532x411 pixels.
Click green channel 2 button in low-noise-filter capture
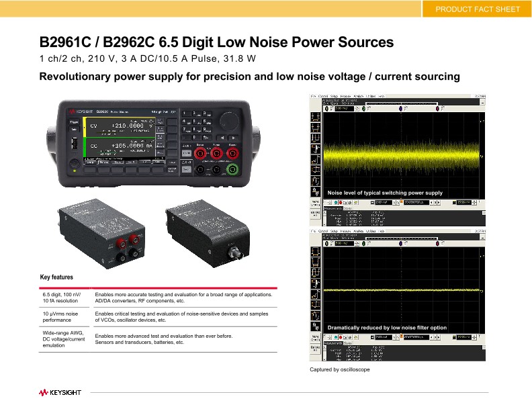pos(363,244)
